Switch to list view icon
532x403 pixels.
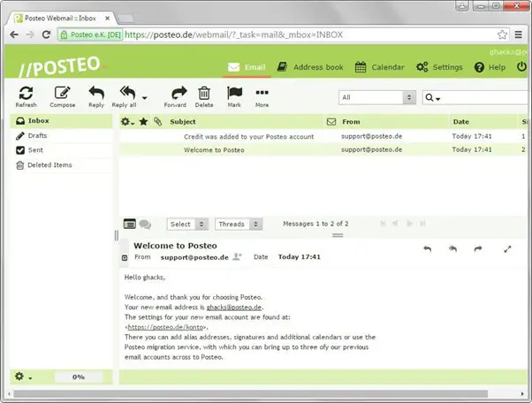pos(130,224)
